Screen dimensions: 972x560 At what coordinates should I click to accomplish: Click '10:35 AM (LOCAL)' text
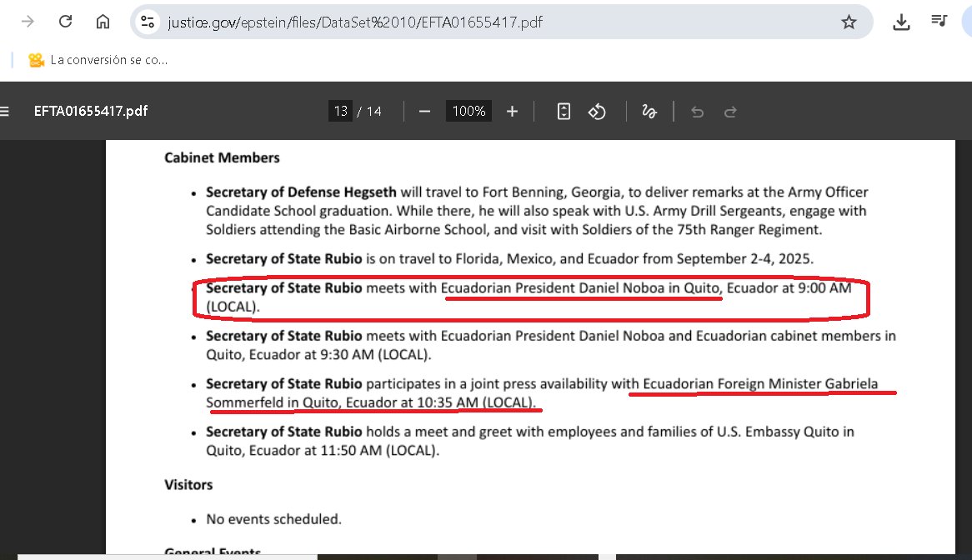click(x=475, y=402)
